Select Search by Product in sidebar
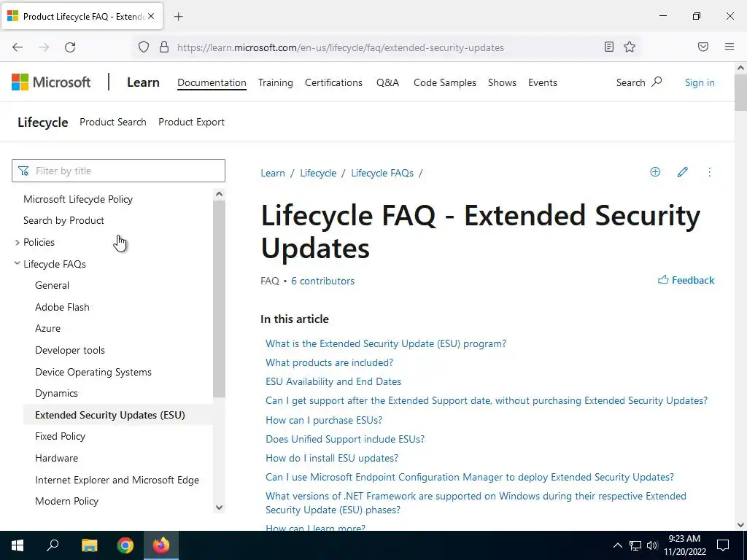Viewport: 747px width, 560px height. [64, 220]
